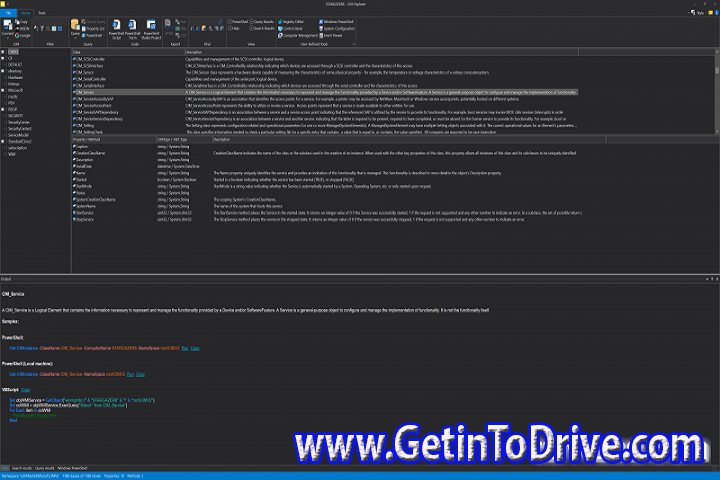
Task: Click the find magnifier icon in Find group
Action: [220, 22]
